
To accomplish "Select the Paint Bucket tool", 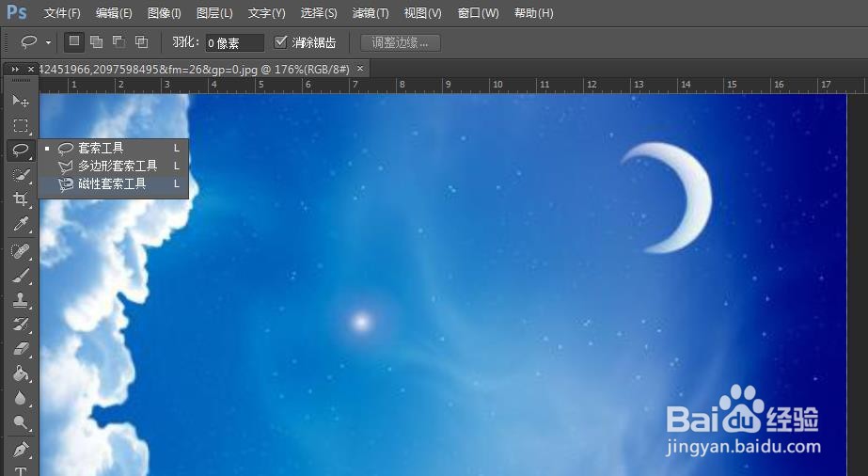I will [21, 373].
